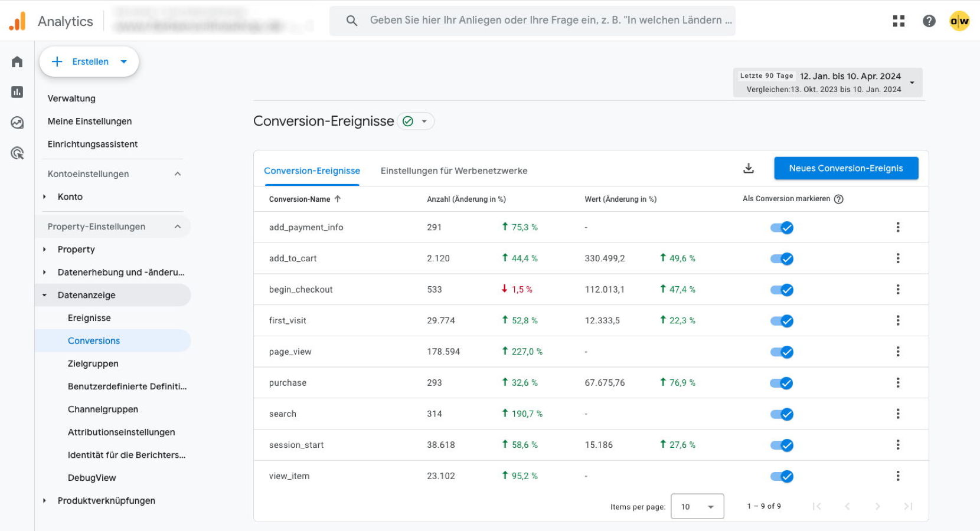980x531 pixels.
Task: Open the Advertising icon in left rail
Action: tap(17, 153)
